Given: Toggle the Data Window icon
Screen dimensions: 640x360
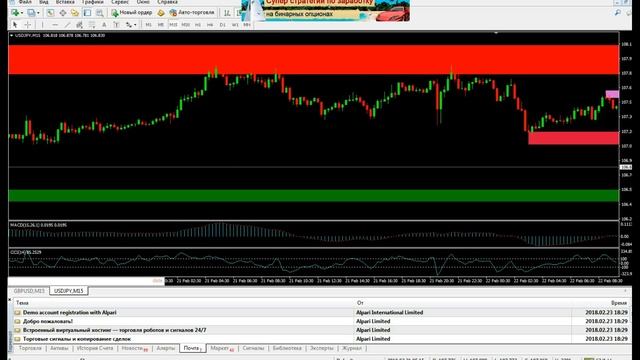Looking at the screenshot, I should pos(62,13).
